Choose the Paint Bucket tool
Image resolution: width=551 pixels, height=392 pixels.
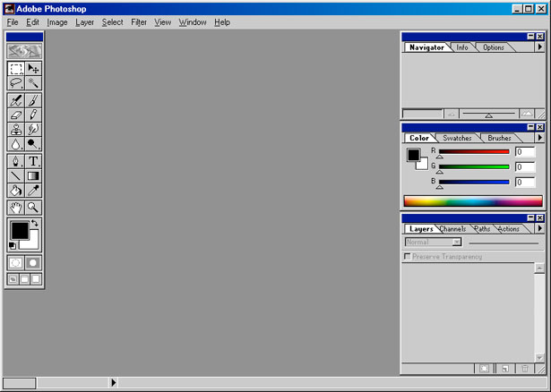16,191
